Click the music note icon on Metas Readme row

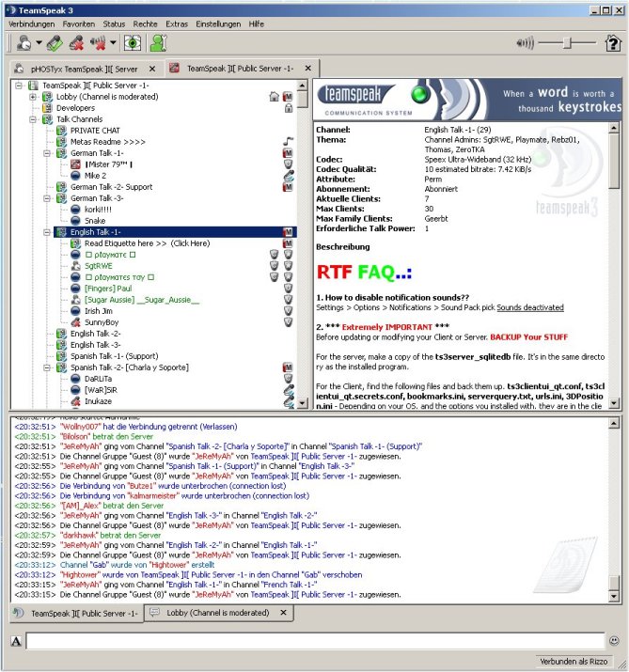[x=288, y=141]
